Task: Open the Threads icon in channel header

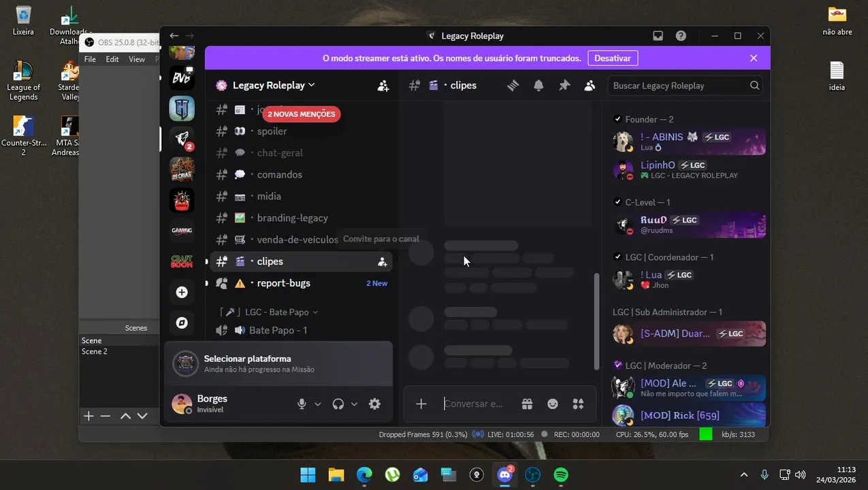Action: click(513, 85)
